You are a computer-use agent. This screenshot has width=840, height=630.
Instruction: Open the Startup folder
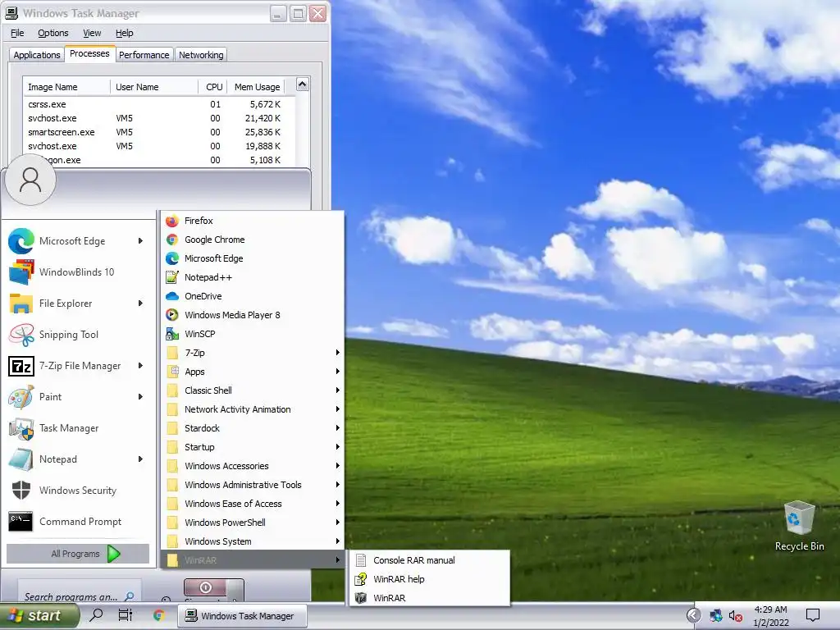252,447
